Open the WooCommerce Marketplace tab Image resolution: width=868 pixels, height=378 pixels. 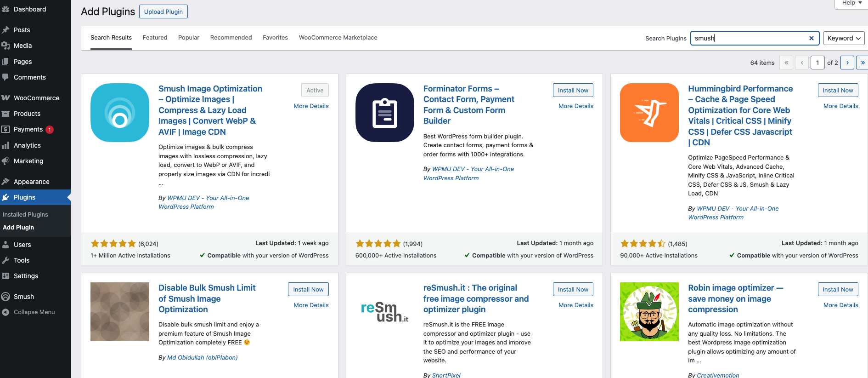(338, 38)
